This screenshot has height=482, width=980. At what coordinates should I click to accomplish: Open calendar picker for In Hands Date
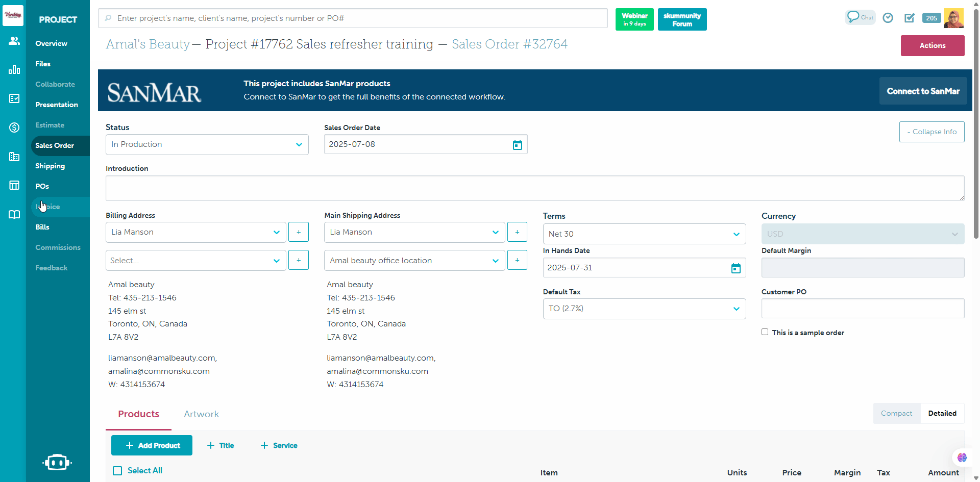[x=736, y=268]
